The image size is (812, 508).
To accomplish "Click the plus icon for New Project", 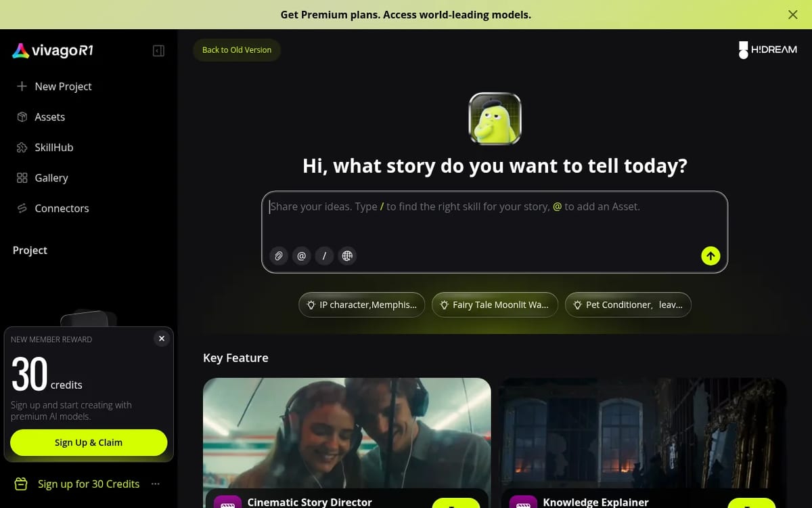I will click(22, 86).
